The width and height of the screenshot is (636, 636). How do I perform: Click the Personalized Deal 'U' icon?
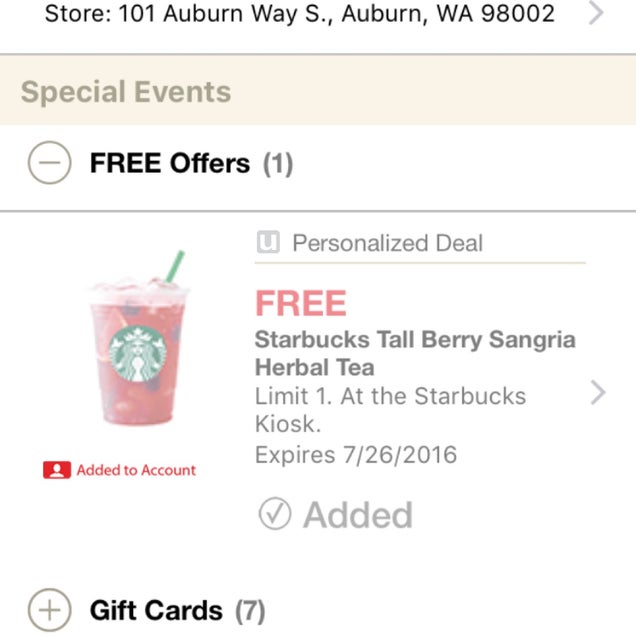click(x=267, y=243)
